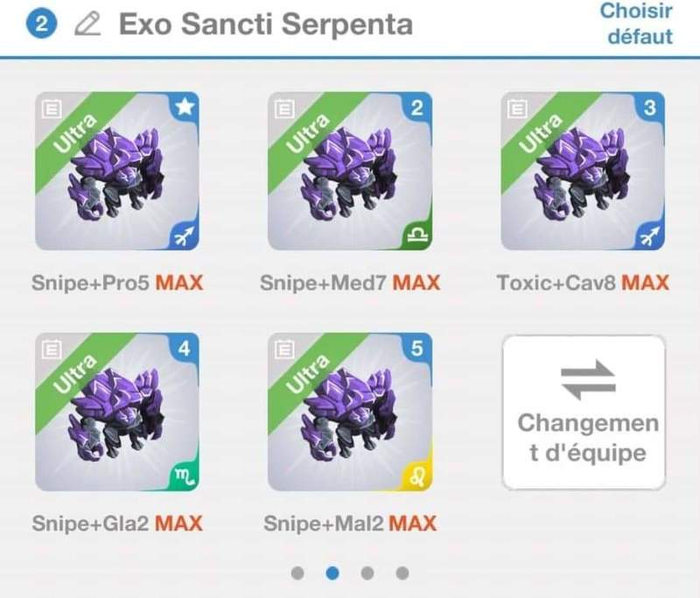Tap the Leo sign on Snipe+Mal2 card
Image resolution: width=700 pixels, height=598 pixels.
point(418,477)
